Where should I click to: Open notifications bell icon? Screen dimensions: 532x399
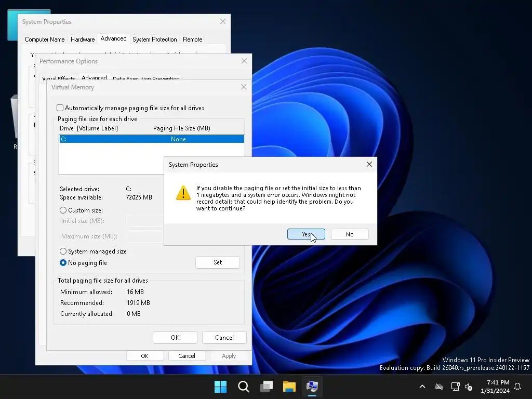coord(518,387)
